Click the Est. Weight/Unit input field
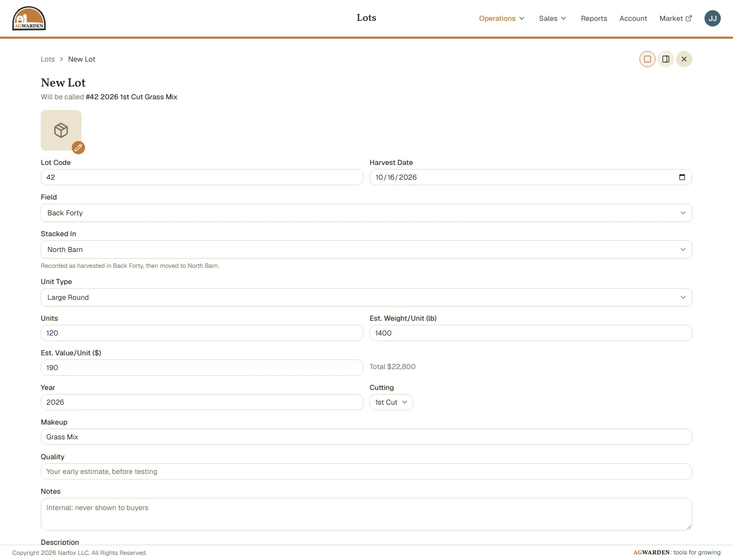Image resolution: width=733 pixels, height=560 pixels. click(x=531, y=333)
